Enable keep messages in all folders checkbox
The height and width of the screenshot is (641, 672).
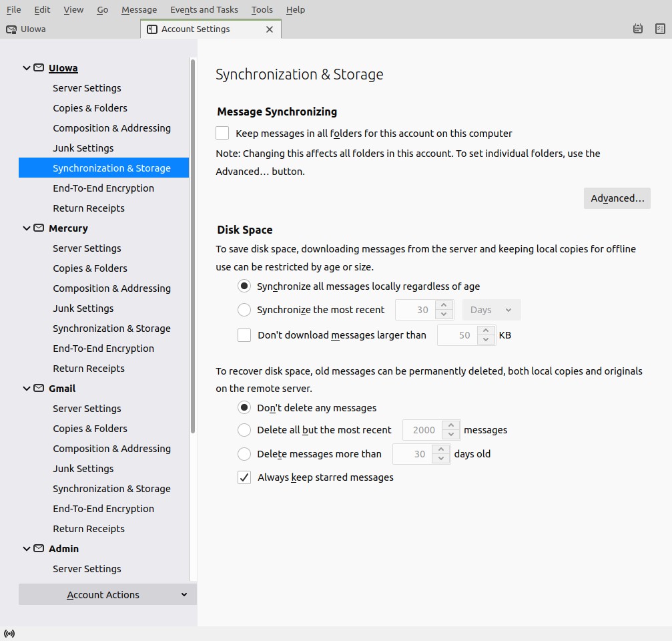coord(222,133)
